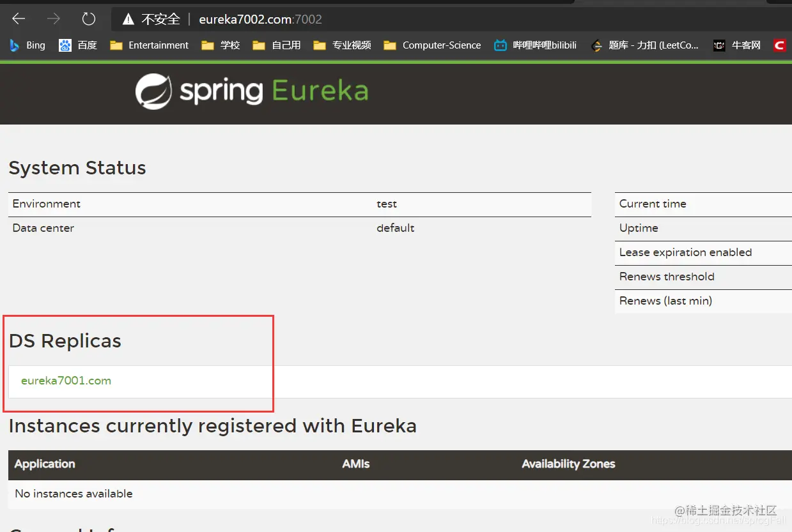Go back using the browser back arrow
Image resolution: width=792 pixels, height=532 pixels.
[x=19, y=19]
